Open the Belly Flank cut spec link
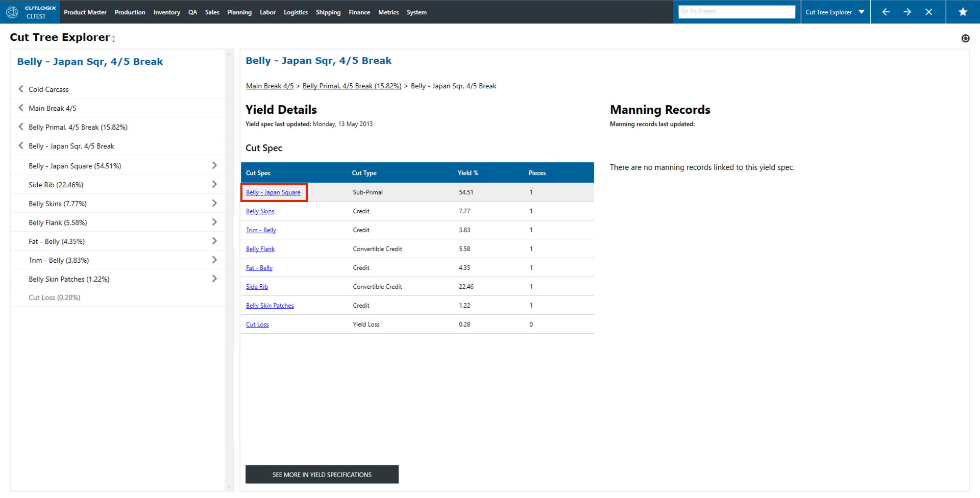The image size is (980, 498). click(x=260, y=249)
